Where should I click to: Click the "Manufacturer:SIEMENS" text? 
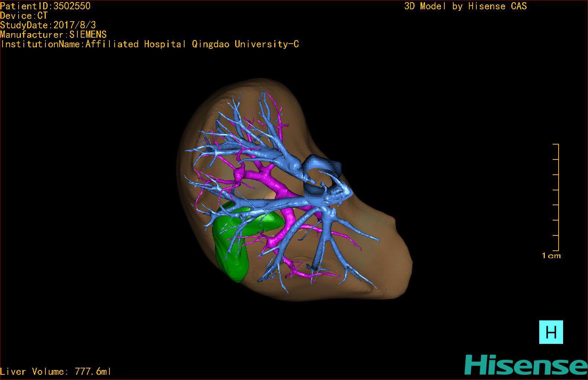[x=53, y=35]
